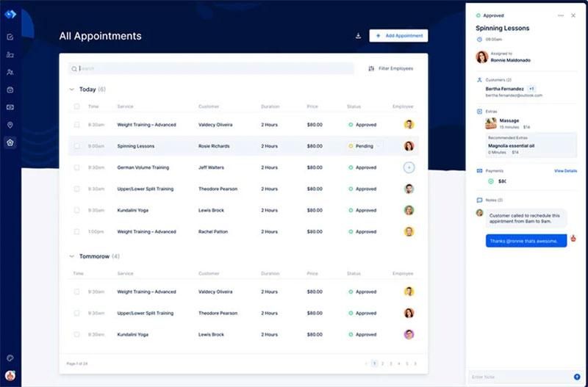Click the Jeff Walters customer name
This screenshot has width=588, height=387.
coord(211,167)
